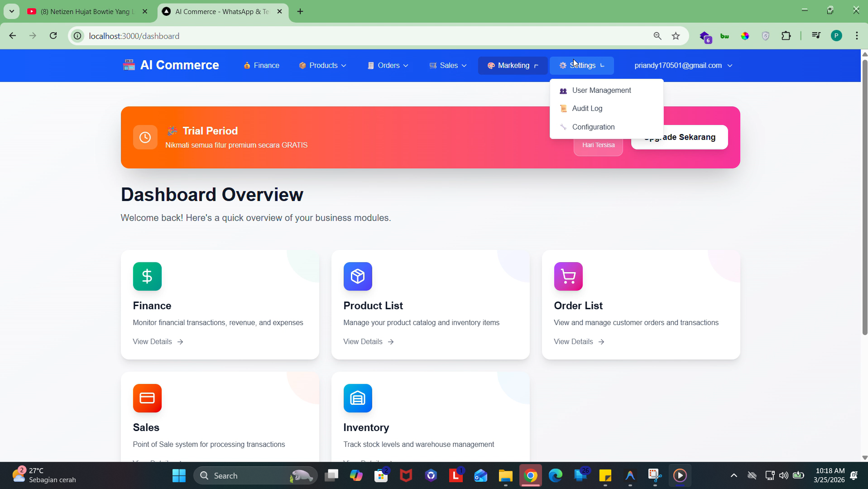
Task: Click the AI Commerce logo icon
Action: (129, 65)
